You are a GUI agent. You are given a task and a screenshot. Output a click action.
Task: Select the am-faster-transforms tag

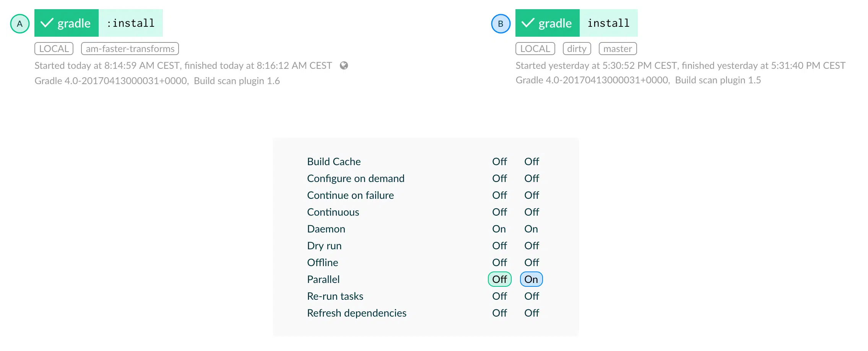point(130,49)
